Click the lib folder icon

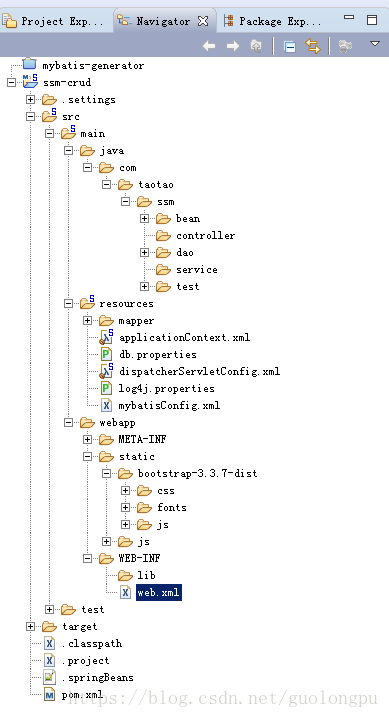tap(125, 575)
